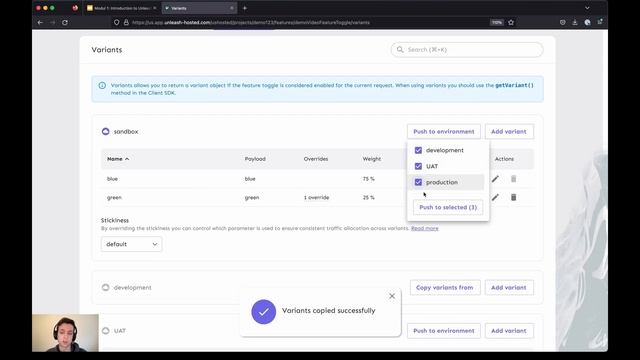
Task: Click the Overrides column header
Action: 316,159
